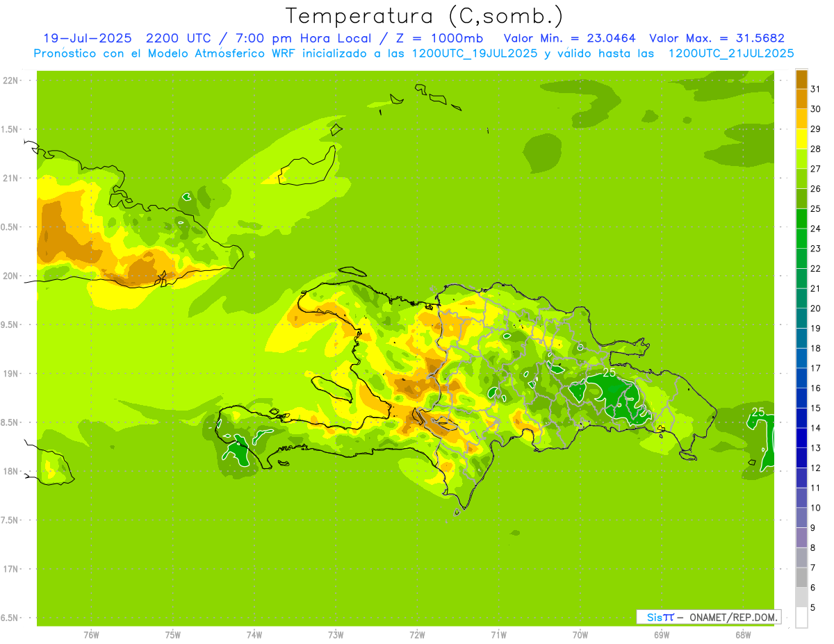This screenshot has height=644, width=834.
Task: Click the dark blue scale segment between 13 and 14
Action: click(x=801, y=438)
